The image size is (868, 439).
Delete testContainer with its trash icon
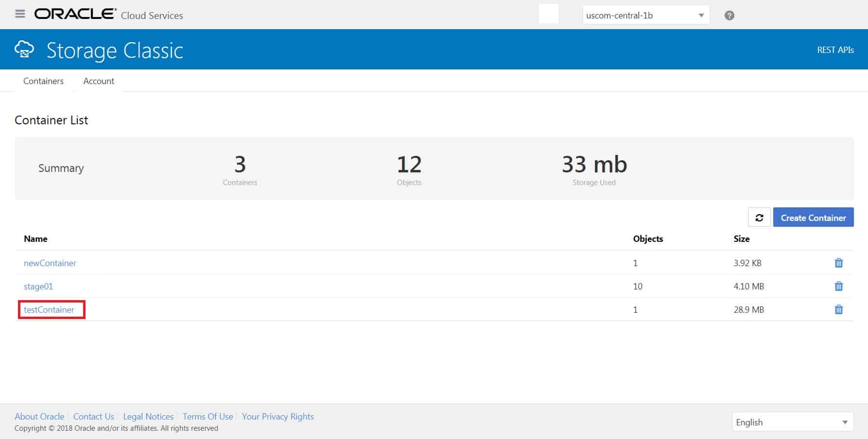(838, 309)
